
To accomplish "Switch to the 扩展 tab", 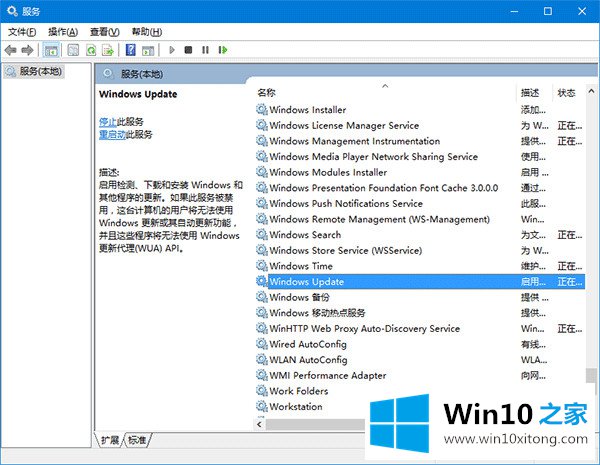I will (110, 440).
